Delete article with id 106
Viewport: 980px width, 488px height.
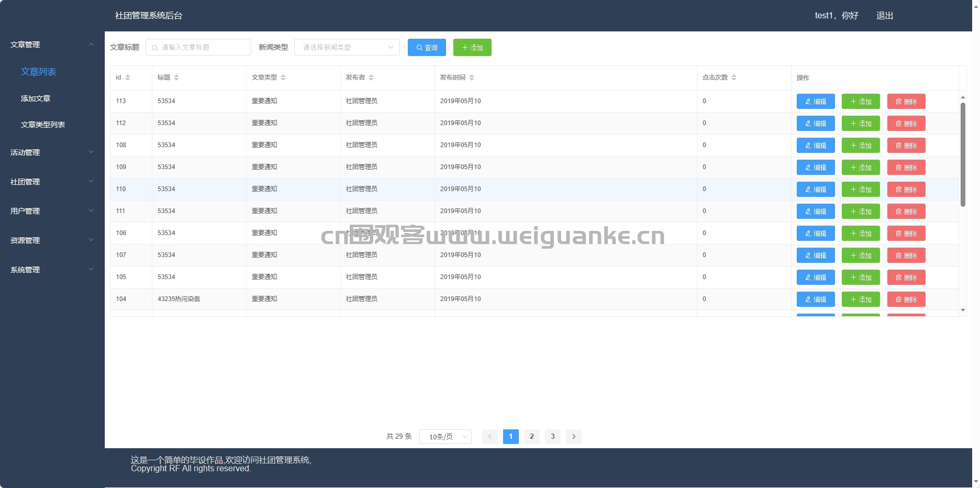(906, 234)
